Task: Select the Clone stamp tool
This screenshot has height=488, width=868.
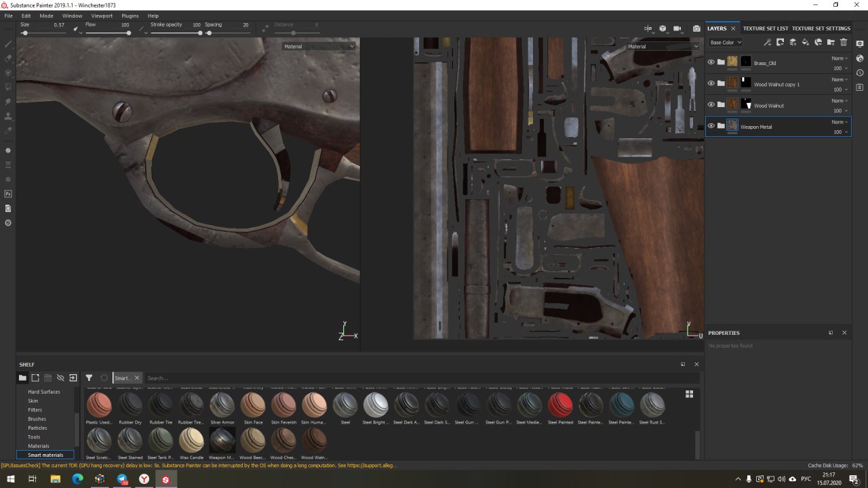Action: pyautogui.click(x=8, y=116)
